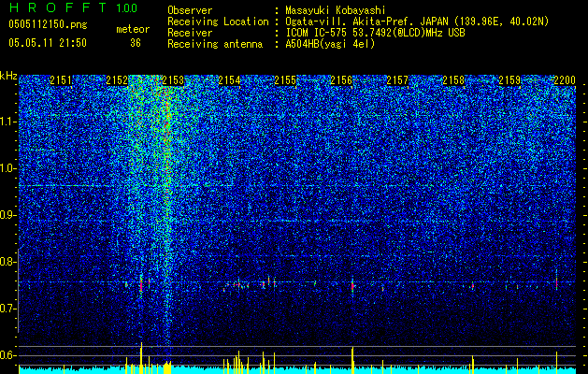This screenshot has height=374, width=588.
Task: Click the ICOM IC-575 receiver text
Action: click(x=375, y=33)
